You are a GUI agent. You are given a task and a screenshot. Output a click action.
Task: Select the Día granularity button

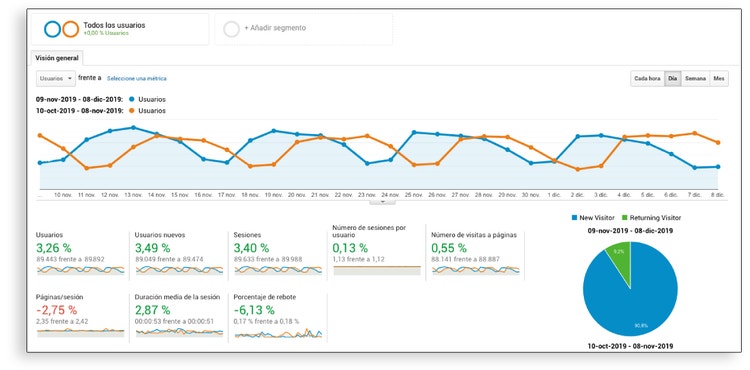[x=673, y=78]
